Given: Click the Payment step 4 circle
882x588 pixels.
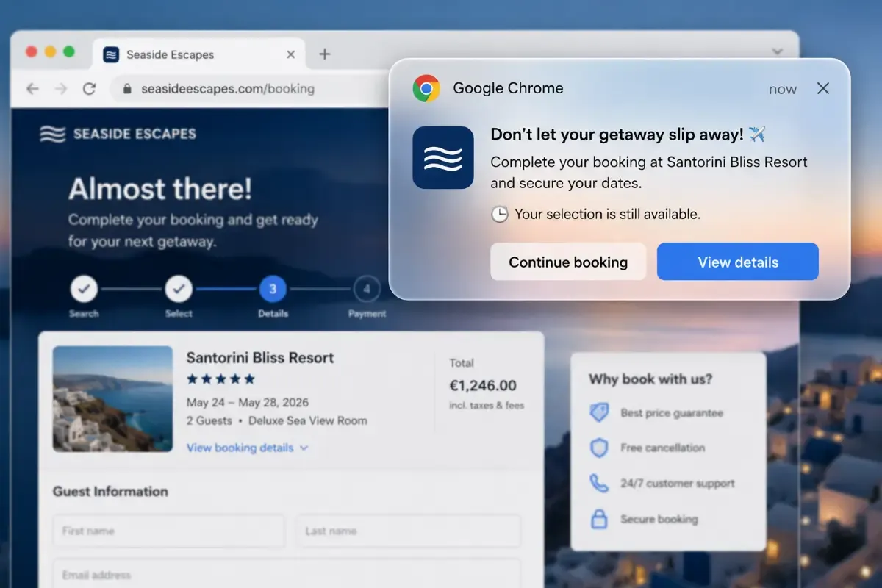Looking at the screenshot, I should (367, 290).
